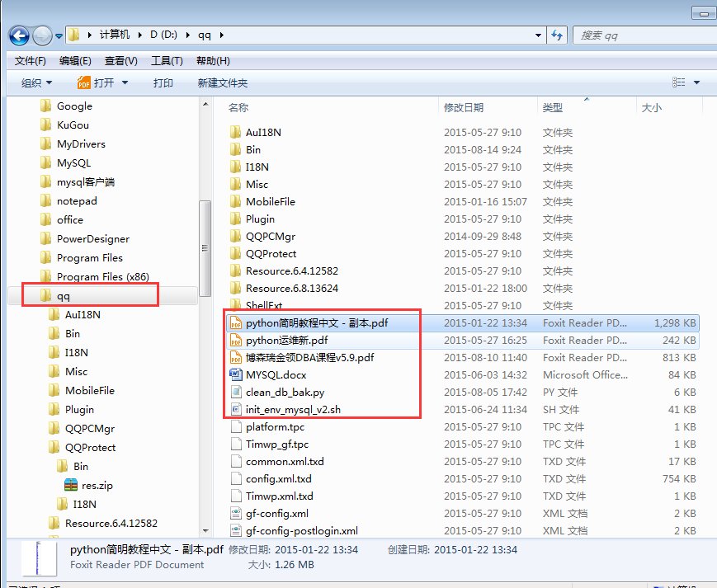Open the 查看(V) menu
Image resolution: width=717 pixels, height=588 pixels.
[x=120, y=61]
